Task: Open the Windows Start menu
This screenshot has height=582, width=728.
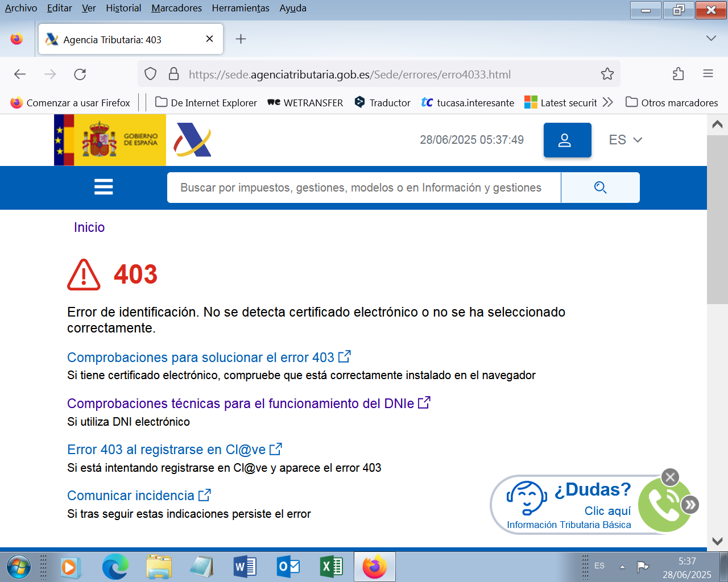Action: click(x=19, y=567)
